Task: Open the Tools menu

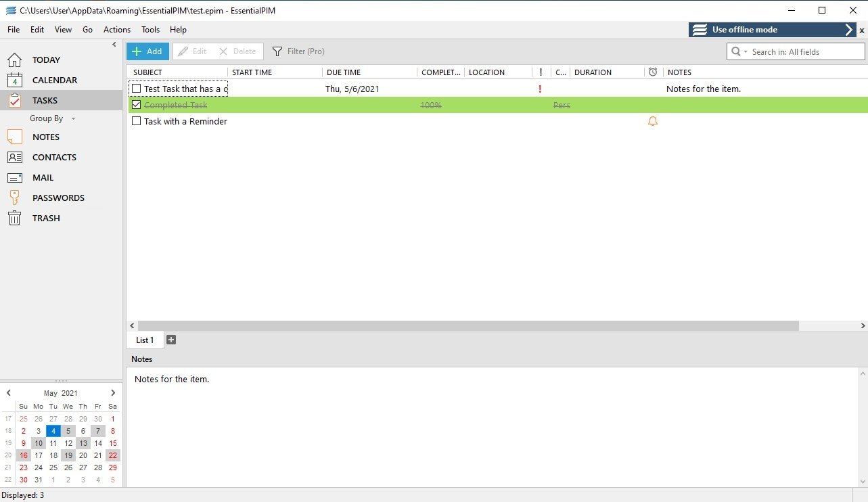Action: click(x=150, y=30)
